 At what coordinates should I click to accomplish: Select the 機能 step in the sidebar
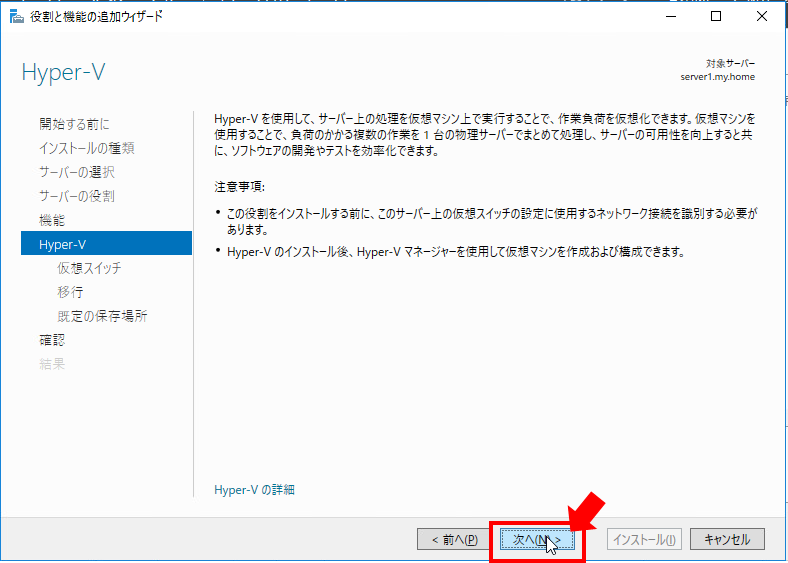coord(52,220)
